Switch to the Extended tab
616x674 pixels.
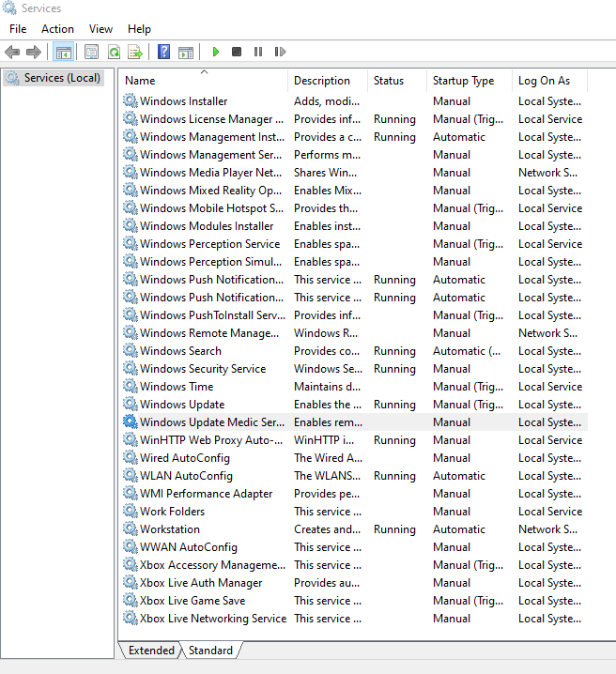click(151, 650)
